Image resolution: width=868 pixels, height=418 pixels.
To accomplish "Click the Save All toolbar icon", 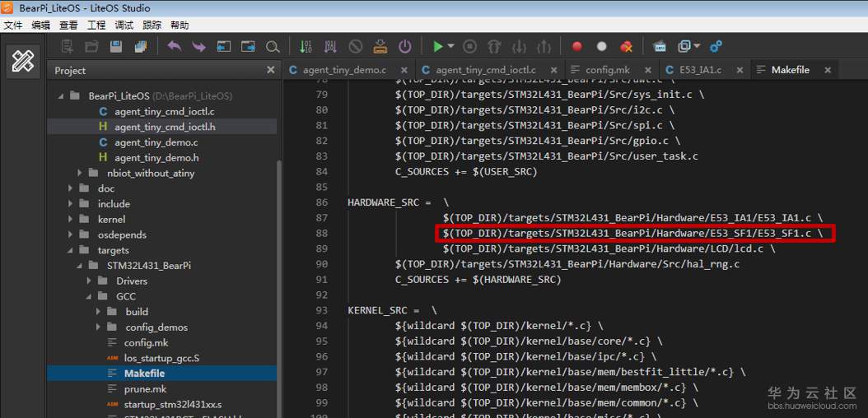I will coord(141,47).
